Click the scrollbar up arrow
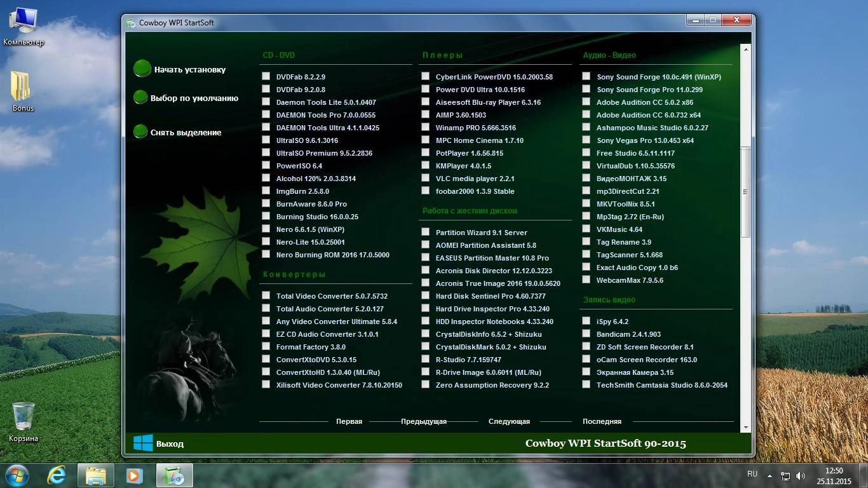The width and height of the screenshot is (868, 488). pos(746,49)
